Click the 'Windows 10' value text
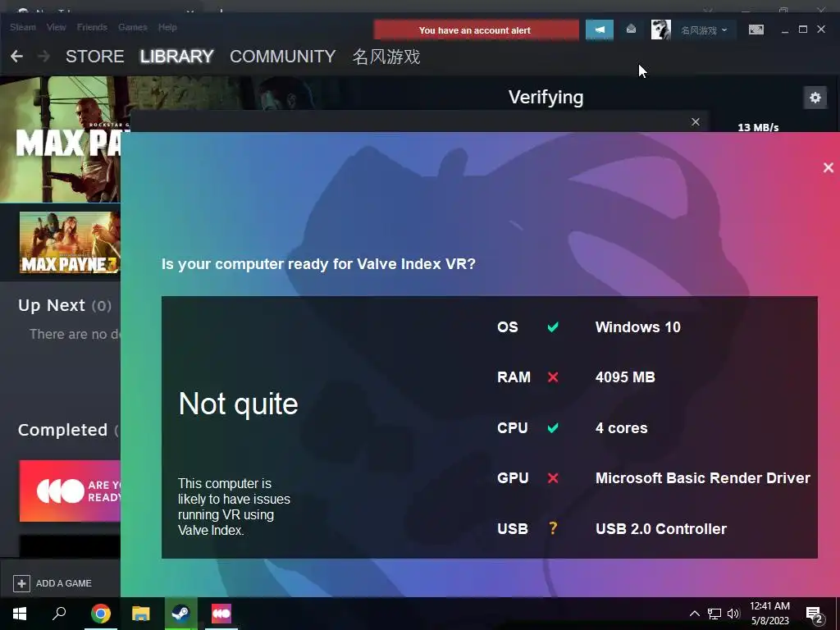Image resolution: width=840 pixels, height=630 pixels. tap(637, 327)
